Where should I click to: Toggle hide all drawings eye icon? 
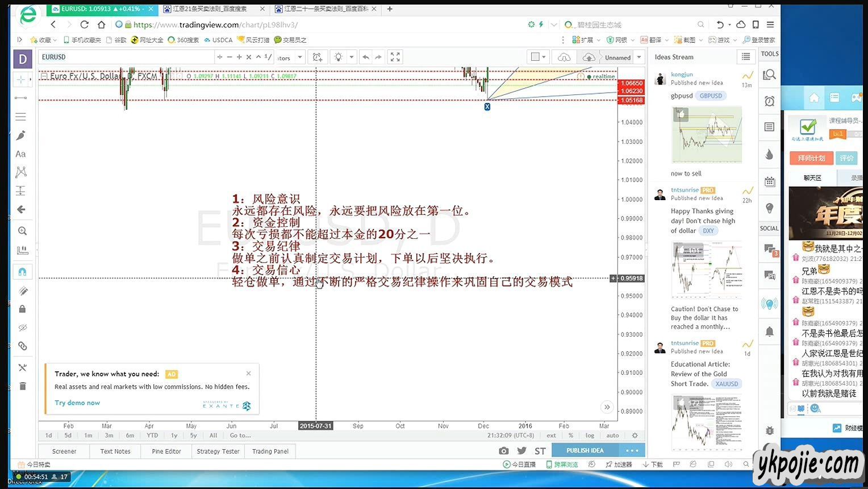pos(22,328)
